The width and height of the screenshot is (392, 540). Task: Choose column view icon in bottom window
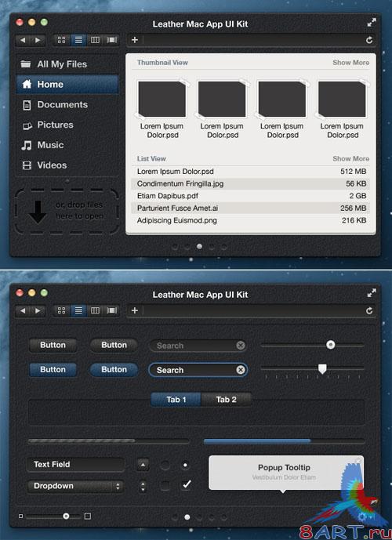click(95, 310)
